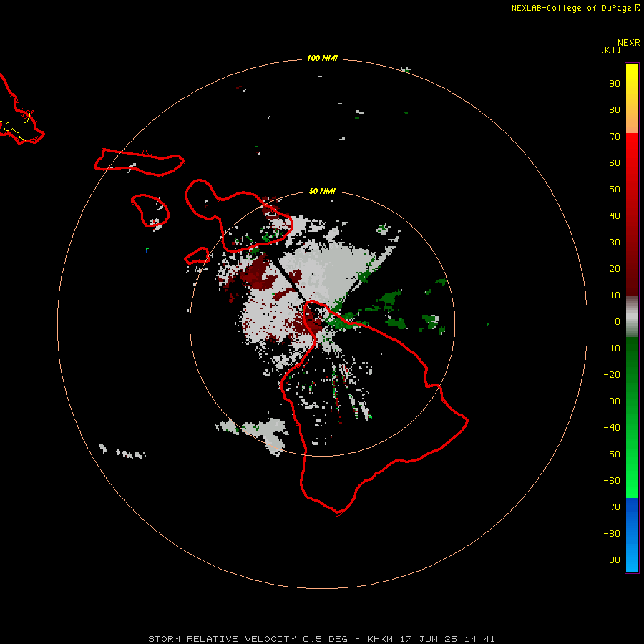Click the -20 scale value
The width and height of the screenshot is (644, 644).
(612, 374)
